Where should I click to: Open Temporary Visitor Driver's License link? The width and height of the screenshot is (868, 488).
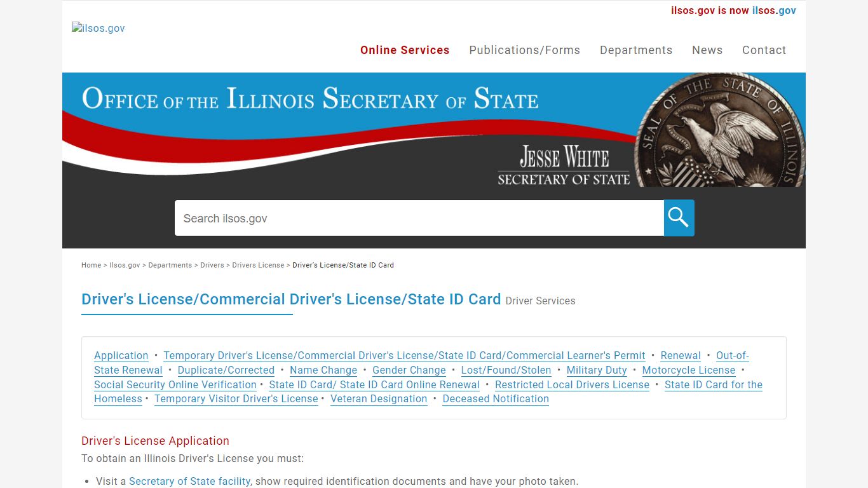236,398
